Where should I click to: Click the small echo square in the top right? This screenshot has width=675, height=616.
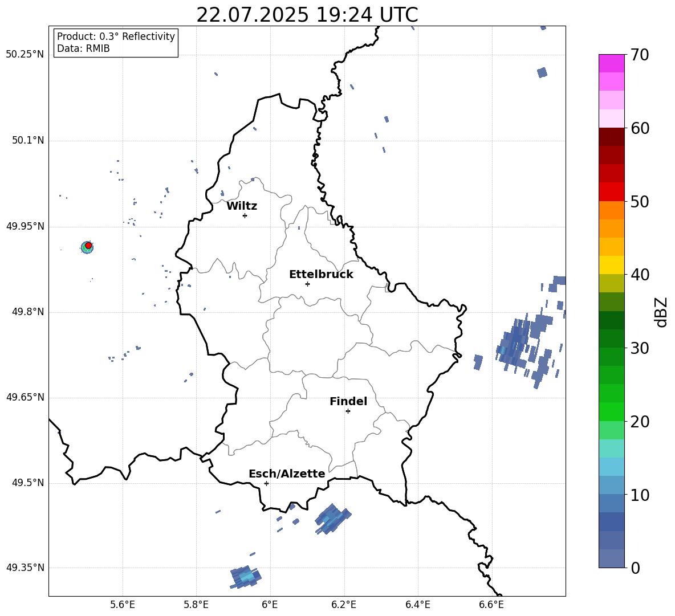point(542,72)
